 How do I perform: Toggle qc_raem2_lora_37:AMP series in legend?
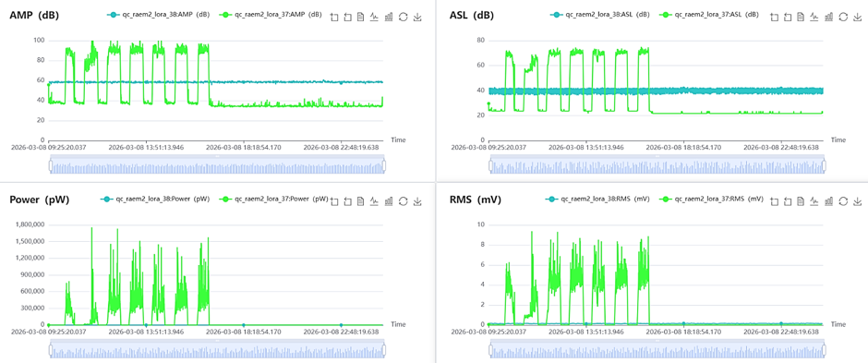pos(271,15)
